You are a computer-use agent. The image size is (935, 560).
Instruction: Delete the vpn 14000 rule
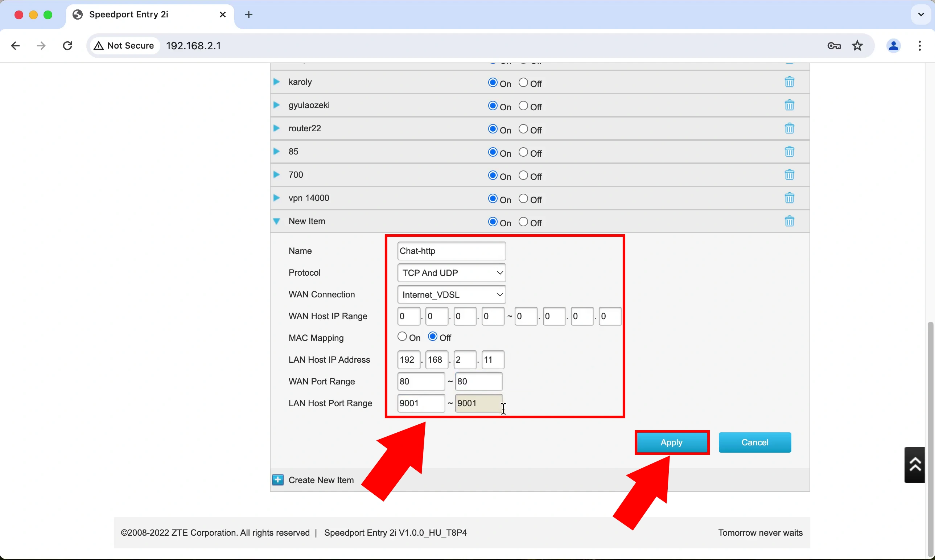[789, 198]
